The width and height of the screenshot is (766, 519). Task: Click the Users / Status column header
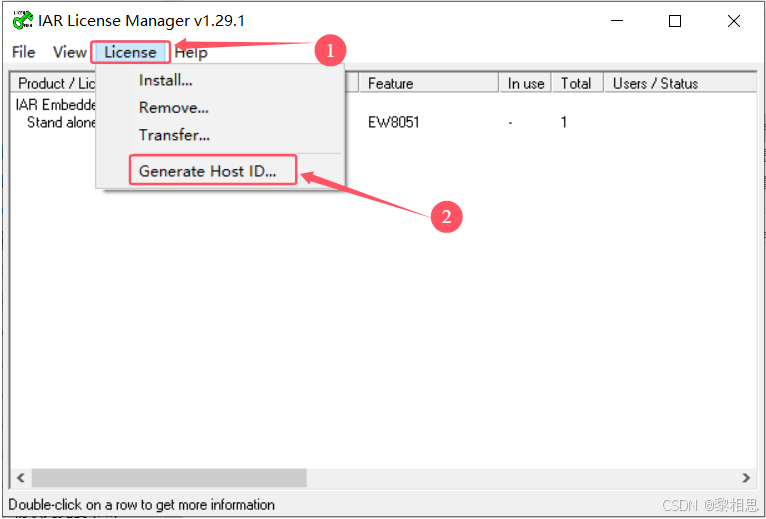click(x=681, y=83)
